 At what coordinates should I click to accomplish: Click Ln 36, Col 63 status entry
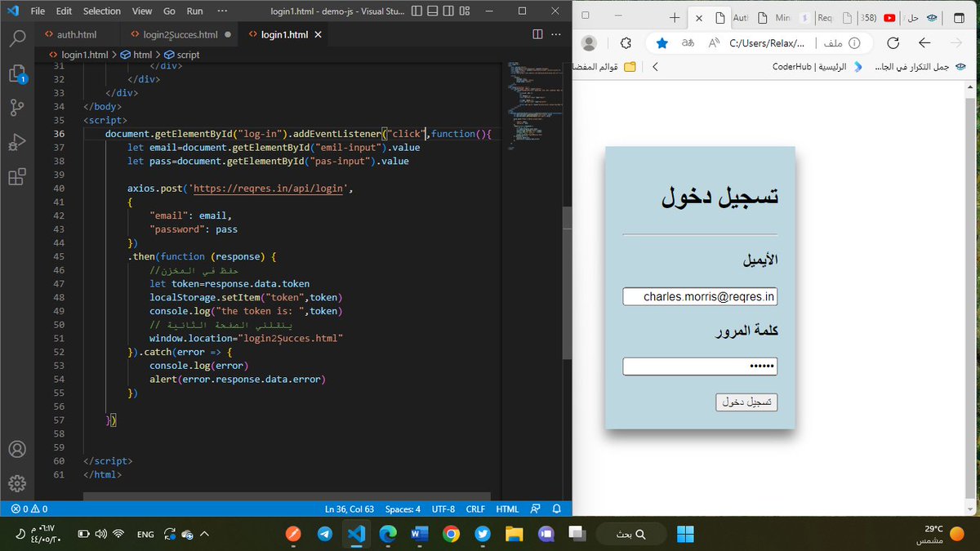(x=349, y=509)
